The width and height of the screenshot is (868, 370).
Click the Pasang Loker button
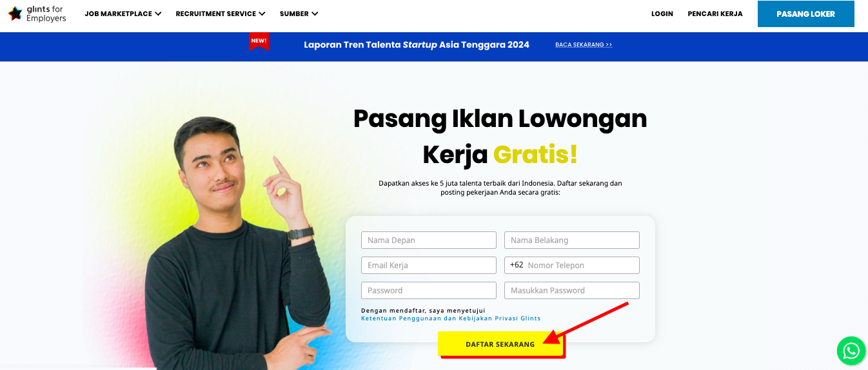pos(806,14)
